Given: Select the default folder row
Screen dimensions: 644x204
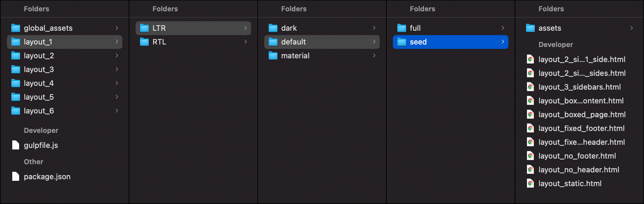Looking at the screenshot, I should coord(322,42).
